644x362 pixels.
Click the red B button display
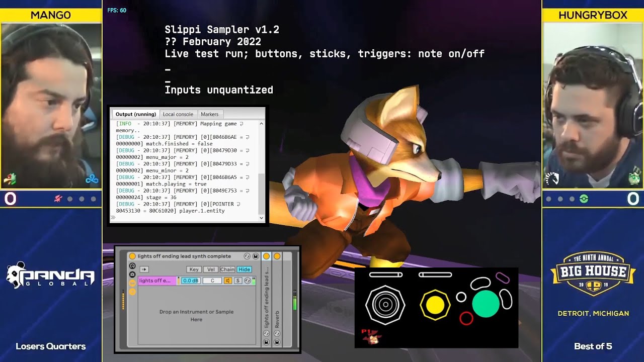coord(466,318)
